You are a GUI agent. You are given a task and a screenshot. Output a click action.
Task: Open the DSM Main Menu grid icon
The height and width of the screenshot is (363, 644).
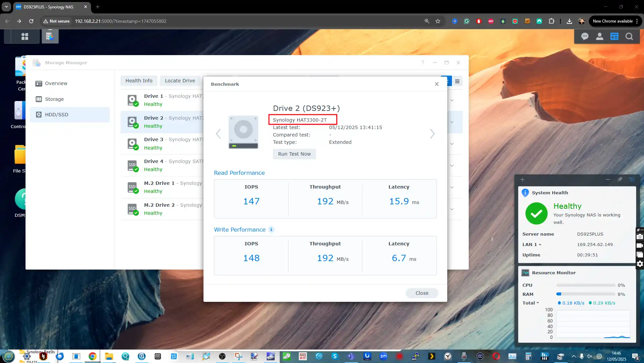(x=25, y=36)
